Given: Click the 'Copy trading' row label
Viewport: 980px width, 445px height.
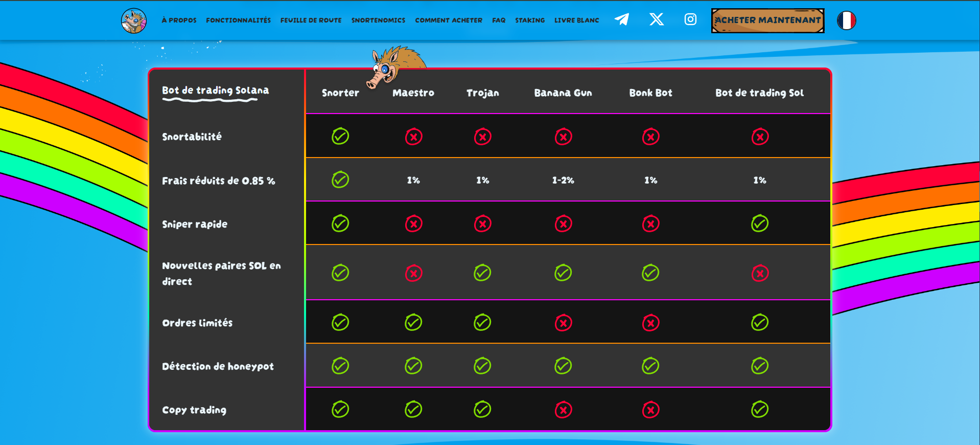Looking at the screenshot, I should [194, 410].
